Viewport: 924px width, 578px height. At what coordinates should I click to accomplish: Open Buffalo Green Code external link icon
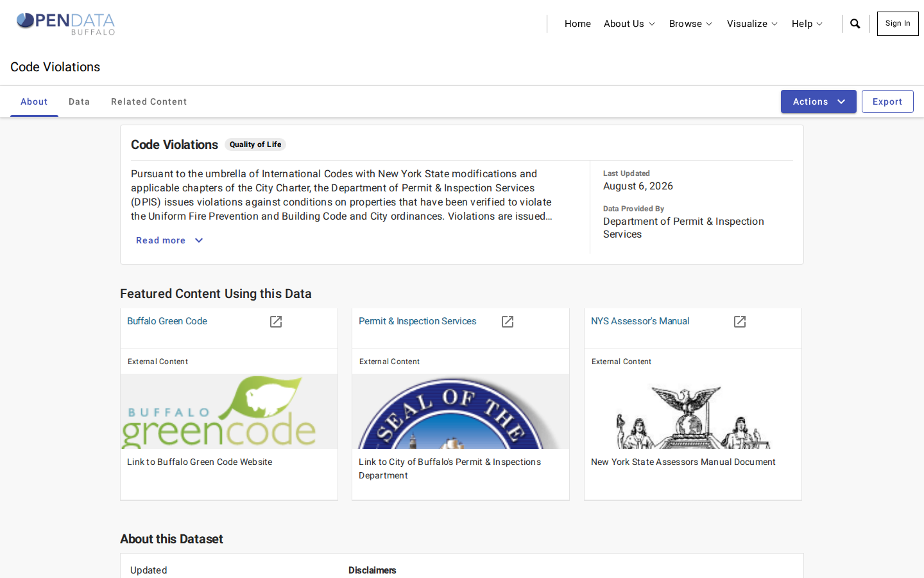276,322
